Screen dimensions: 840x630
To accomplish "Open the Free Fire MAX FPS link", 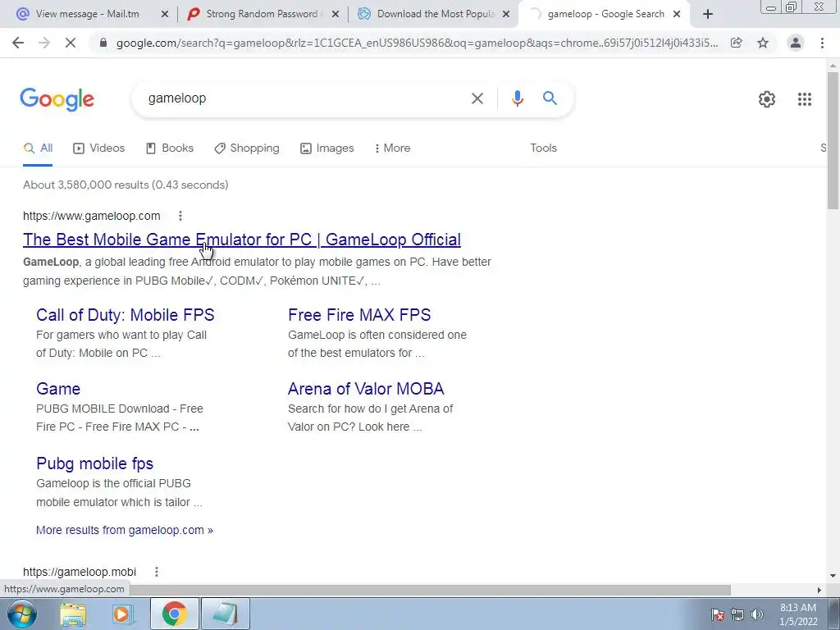I will click(359, 315).
